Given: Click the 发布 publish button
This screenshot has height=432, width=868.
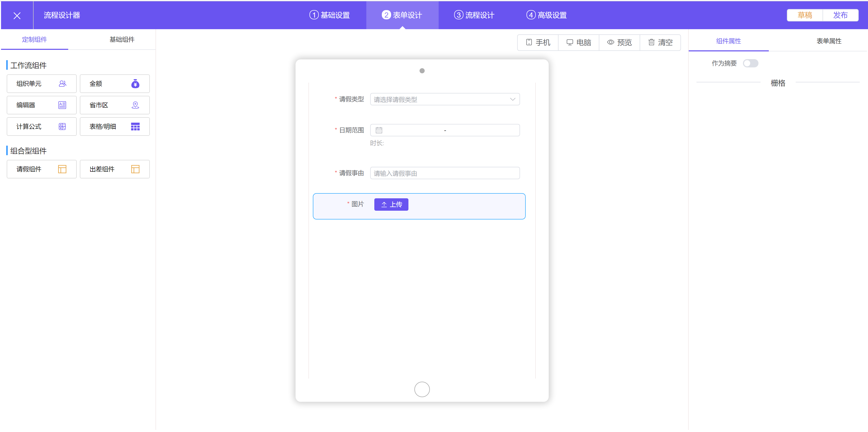Looking at the screenshot, I should click(840, 15).
